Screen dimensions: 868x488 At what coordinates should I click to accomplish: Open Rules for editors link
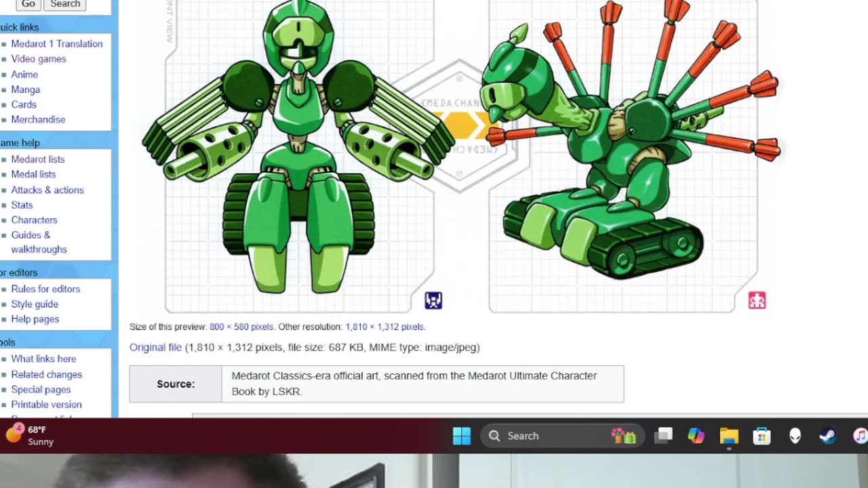(x=45, y=289)
